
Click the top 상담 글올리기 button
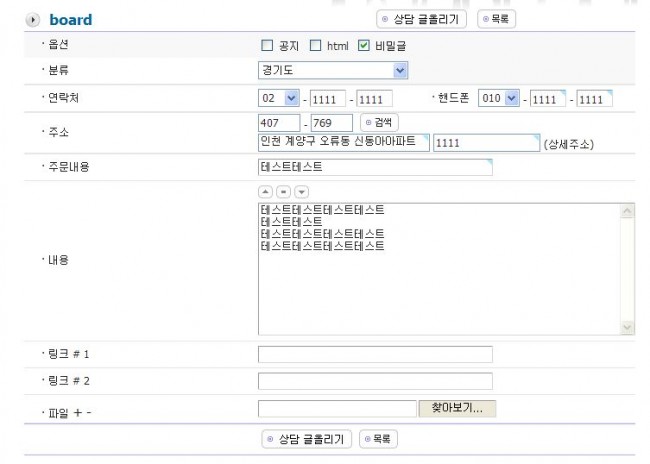(x=421, y=19)
